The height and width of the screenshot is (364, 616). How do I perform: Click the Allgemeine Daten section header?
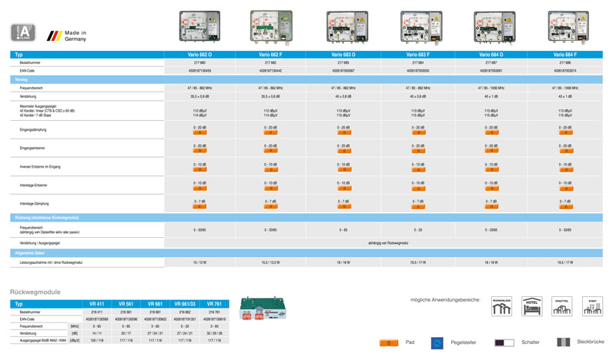(306, 252)
